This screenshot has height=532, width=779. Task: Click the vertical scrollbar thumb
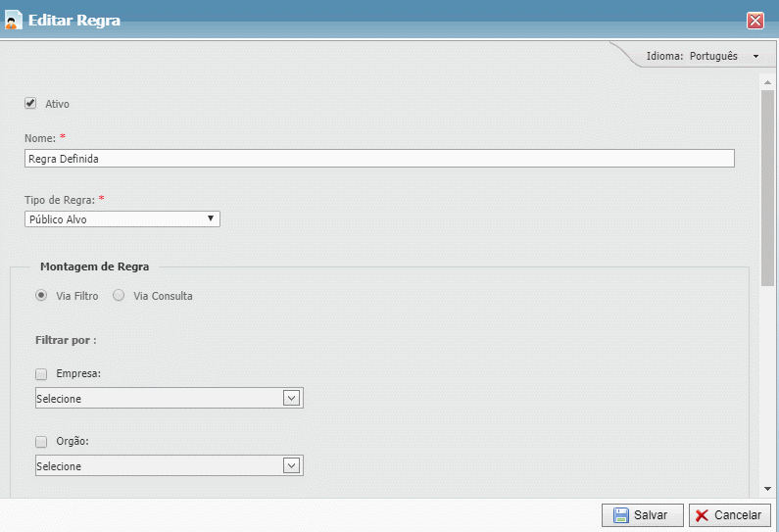[x=768, y=186]
